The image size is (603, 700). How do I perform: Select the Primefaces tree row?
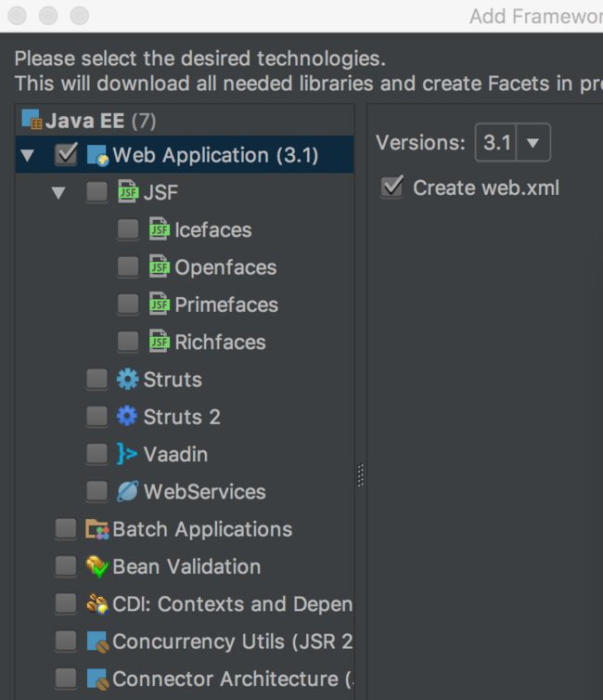click(x=185, y=305)
